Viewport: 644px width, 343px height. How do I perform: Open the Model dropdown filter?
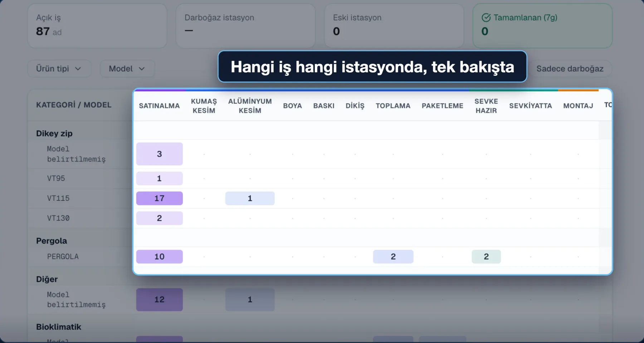click(x=127, y=69)
